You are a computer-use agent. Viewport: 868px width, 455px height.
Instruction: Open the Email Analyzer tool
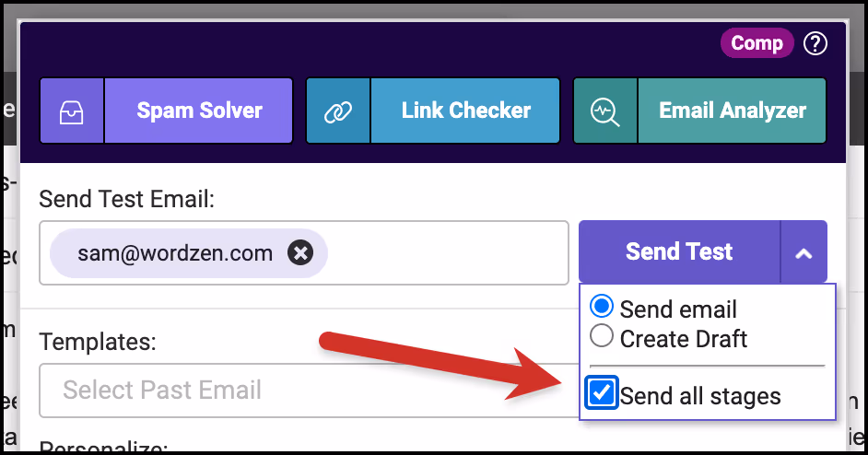(733, 111)
